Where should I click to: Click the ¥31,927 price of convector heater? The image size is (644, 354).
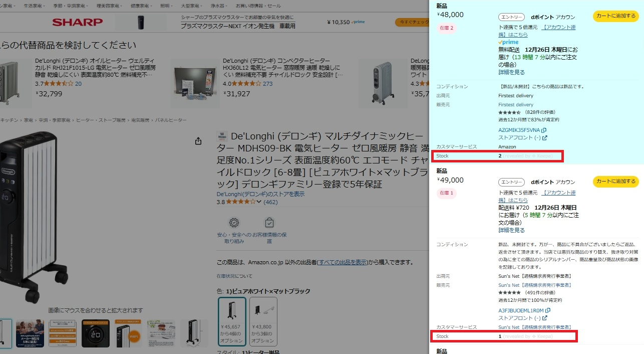tap(236, 93)
